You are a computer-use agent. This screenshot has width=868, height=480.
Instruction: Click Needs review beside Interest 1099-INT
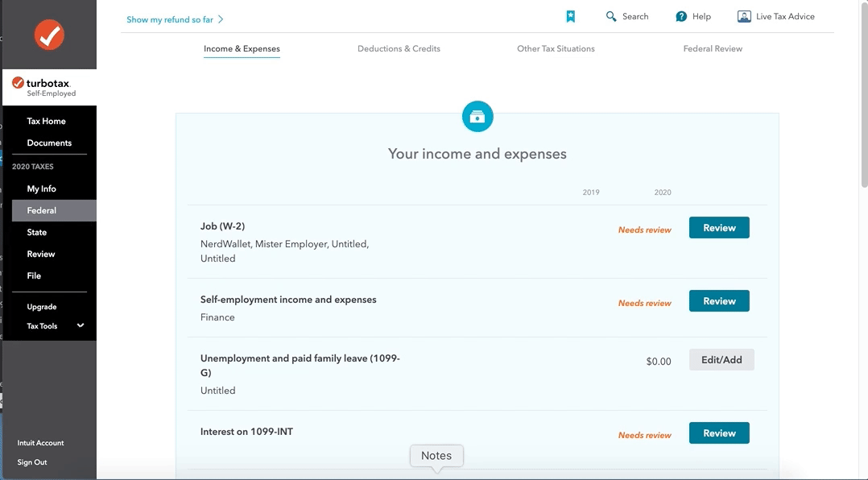(644, 436)
